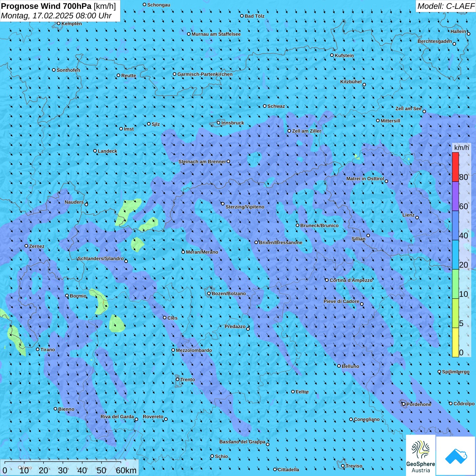
Task: Click the Tirano city label
Action: [48, 350]
